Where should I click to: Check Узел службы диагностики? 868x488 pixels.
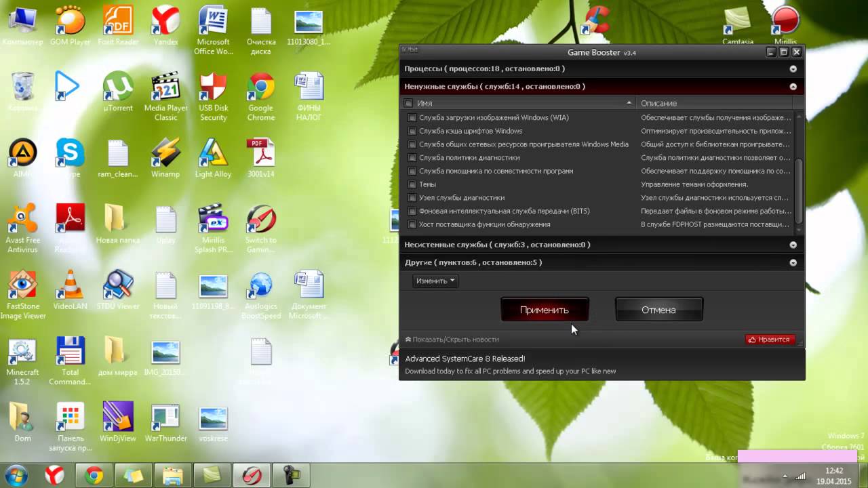click(x=412, y=198)
